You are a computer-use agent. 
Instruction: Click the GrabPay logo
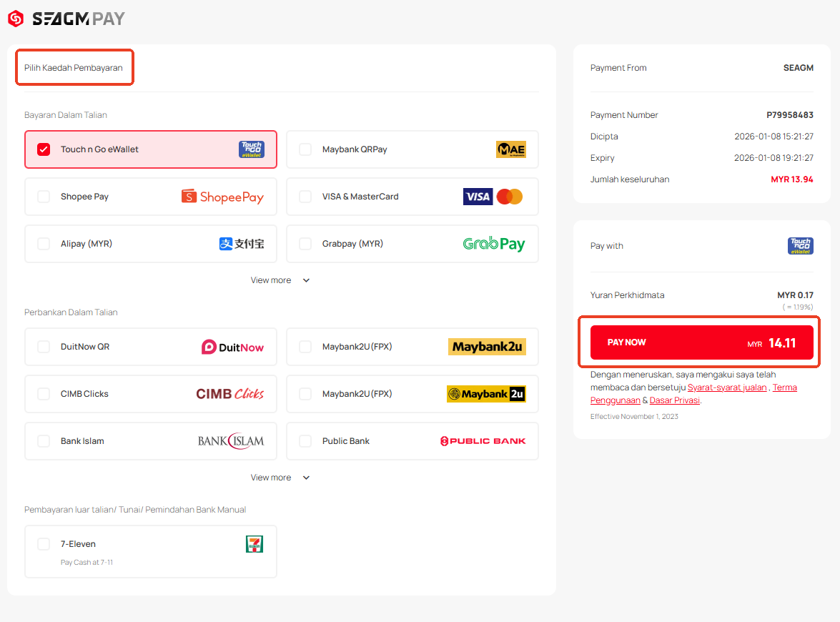[493, 244]
